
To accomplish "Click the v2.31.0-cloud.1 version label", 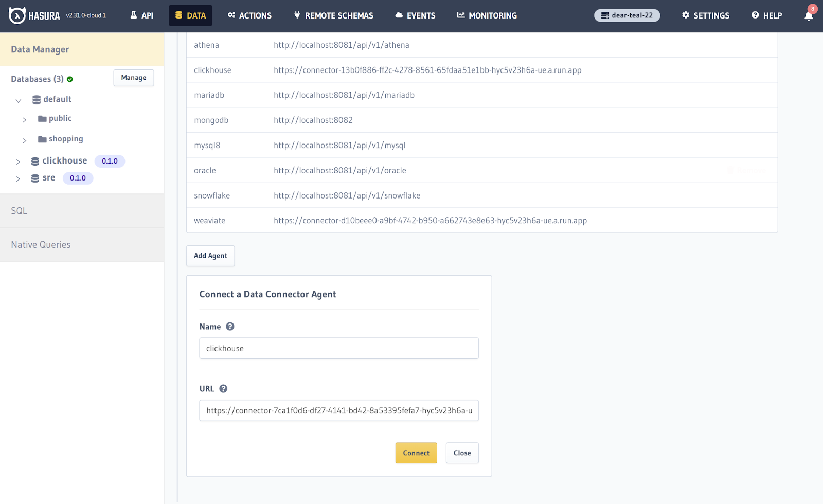I will pos(86,15).
